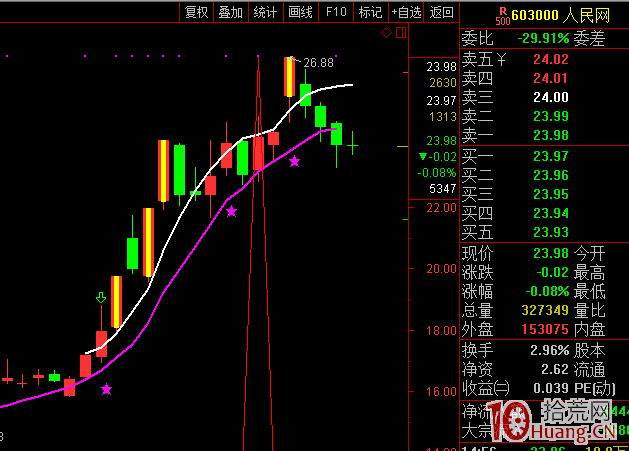
Task: Click the 卖二 ask price 23.99
Action: (551, 116)
